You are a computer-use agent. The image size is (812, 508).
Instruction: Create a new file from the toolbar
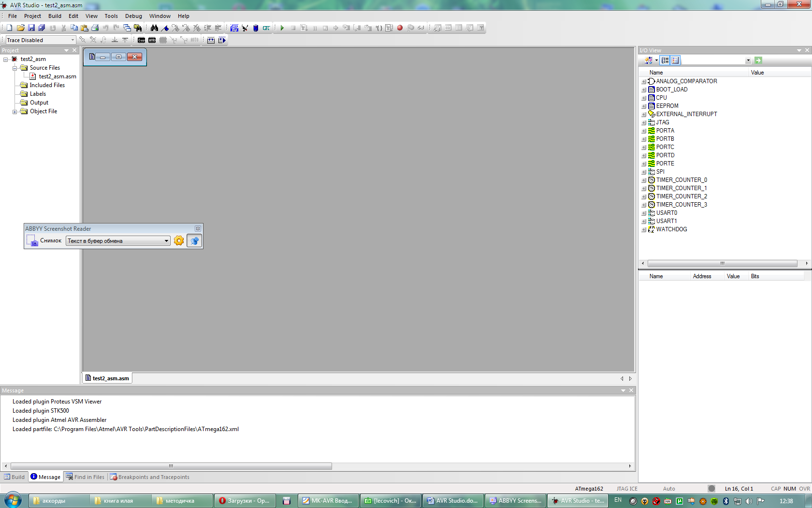click(10, 28)
